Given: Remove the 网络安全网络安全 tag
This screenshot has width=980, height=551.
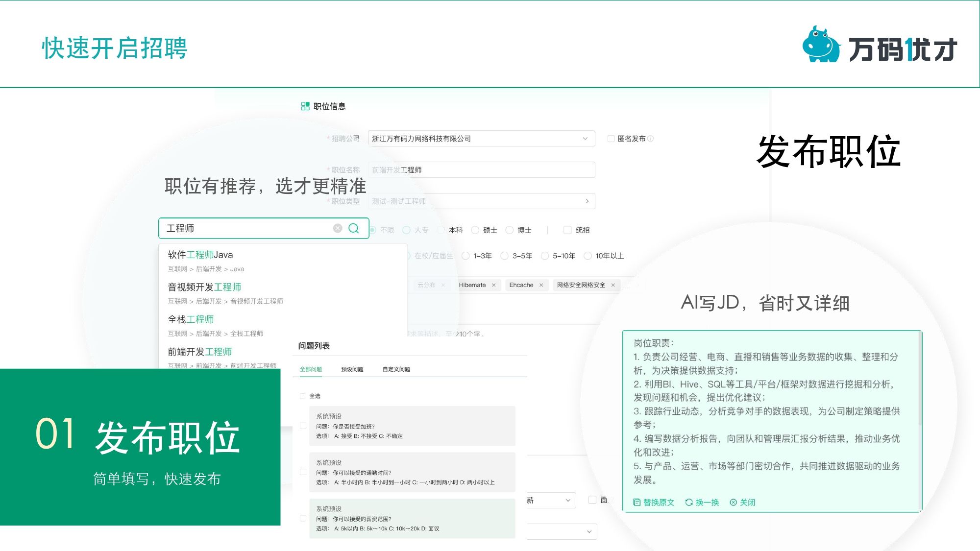Looking at the screenshot, I should (612, 285).
